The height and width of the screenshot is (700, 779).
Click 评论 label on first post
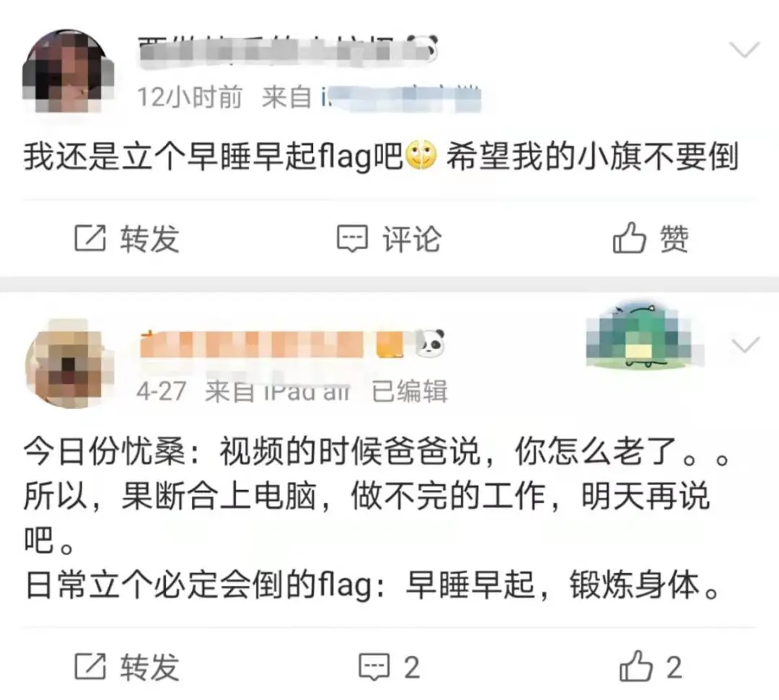412,239
